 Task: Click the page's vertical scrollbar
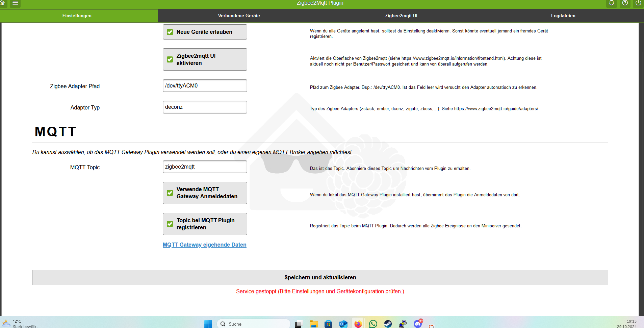coord(643,166)
